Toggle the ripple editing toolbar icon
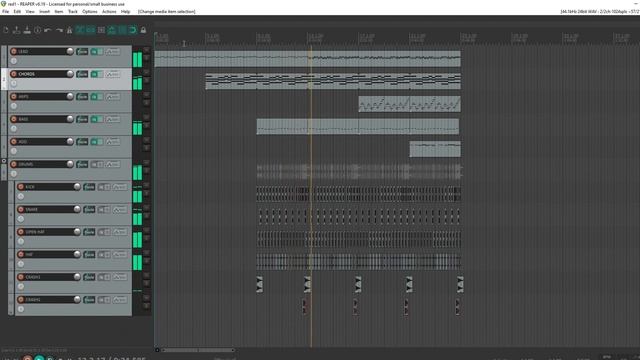 pos(101,30)
